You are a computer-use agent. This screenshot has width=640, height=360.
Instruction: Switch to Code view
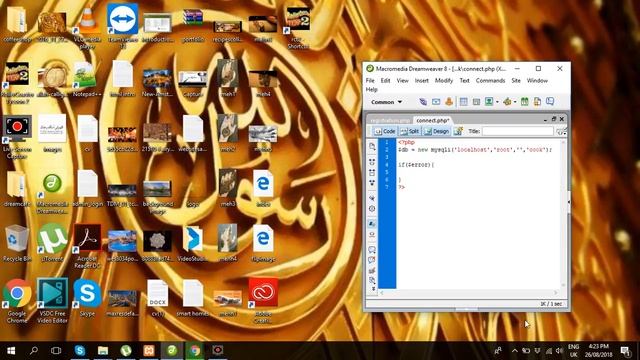[385, 131]
